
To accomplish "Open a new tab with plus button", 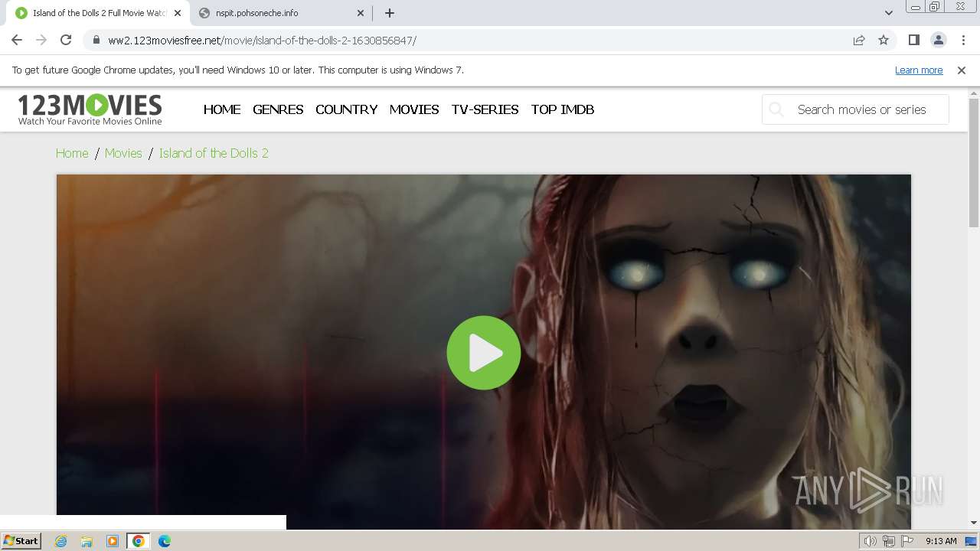I will 390,13.
